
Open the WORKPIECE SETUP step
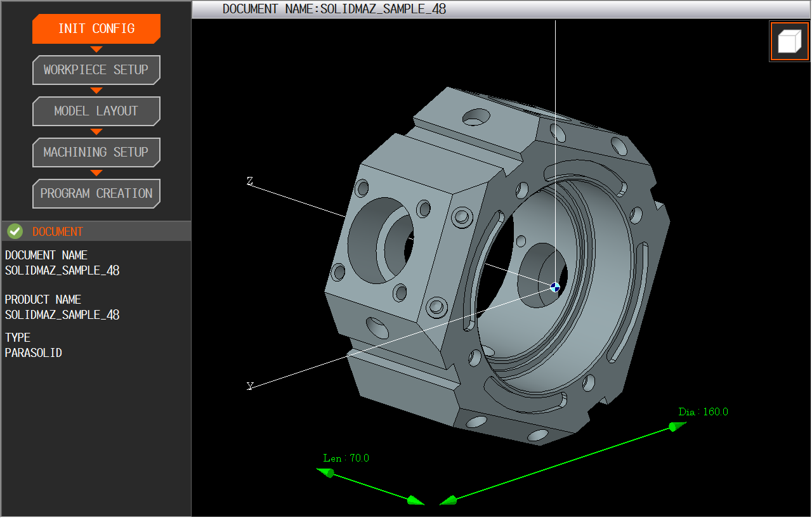click(96, 70)
